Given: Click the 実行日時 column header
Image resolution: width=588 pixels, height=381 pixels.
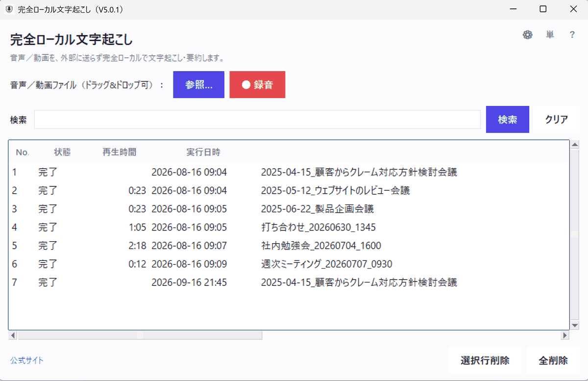Looking at the screenshot, I should click(x=203, y=152).
